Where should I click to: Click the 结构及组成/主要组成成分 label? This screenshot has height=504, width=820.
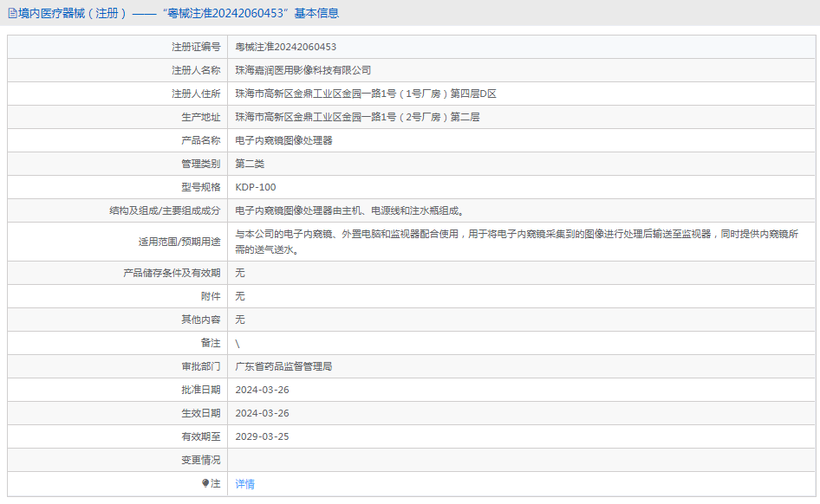[x=165, y=210]
